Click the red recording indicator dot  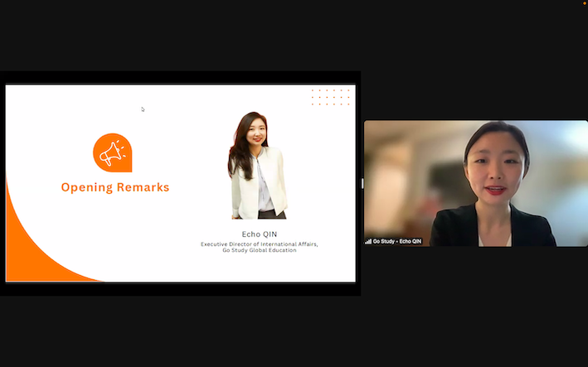(x=585, y=2)
